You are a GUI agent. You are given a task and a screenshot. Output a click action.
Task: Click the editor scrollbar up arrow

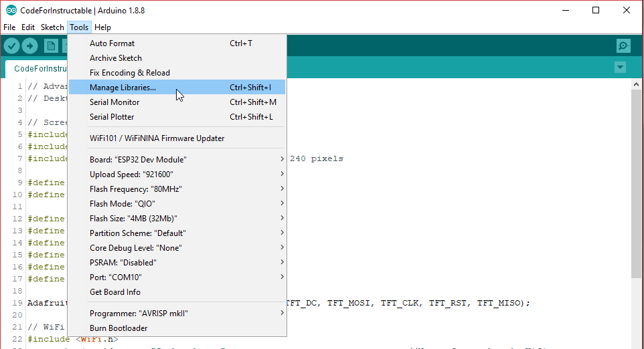click(x=636, y=84)
